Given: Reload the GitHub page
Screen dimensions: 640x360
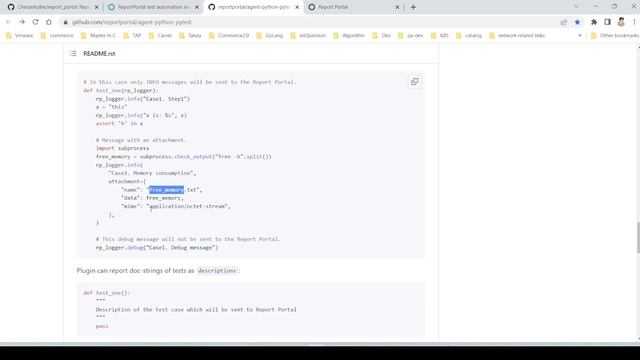Looking at the screenshot, I should (35, 22).
